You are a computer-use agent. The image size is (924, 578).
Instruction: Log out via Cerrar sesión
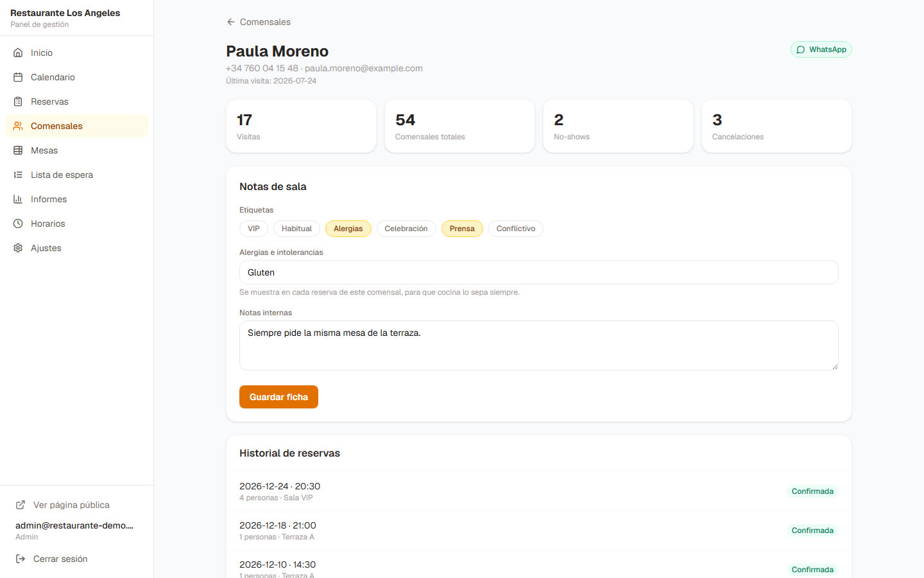(76, 559)
